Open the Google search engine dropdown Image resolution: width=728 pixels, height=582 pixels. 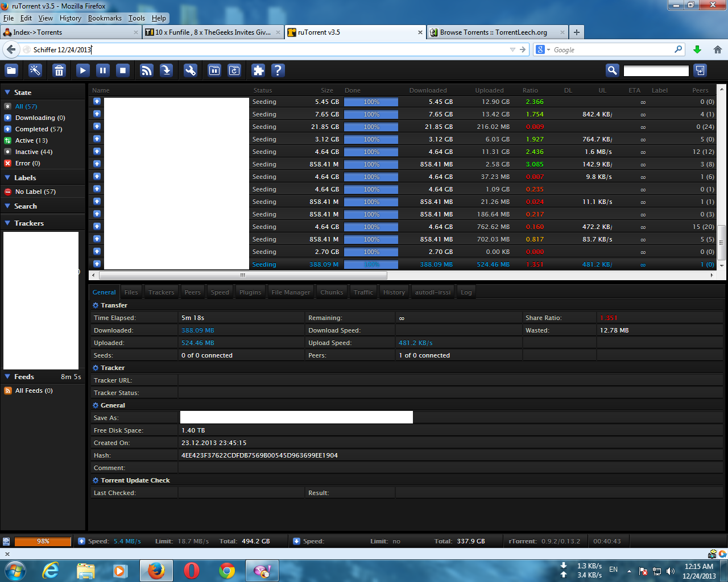click(x=543, y=49)
